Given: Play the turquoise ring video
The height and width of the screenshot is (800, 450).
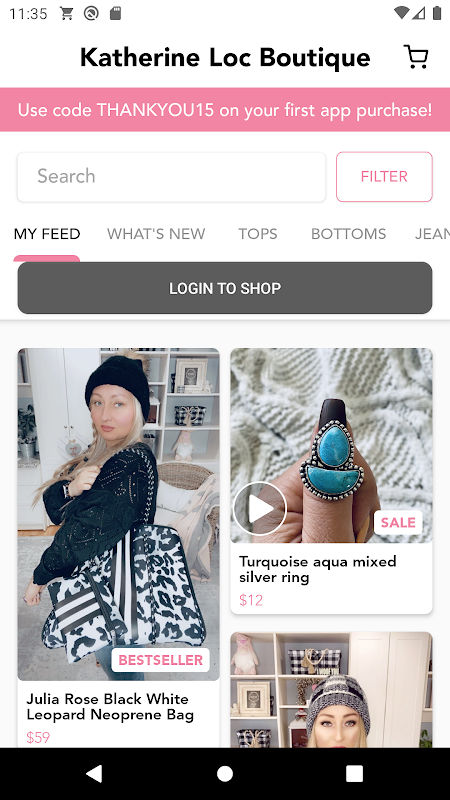Looking at the screenshot, I should (260, 508).
